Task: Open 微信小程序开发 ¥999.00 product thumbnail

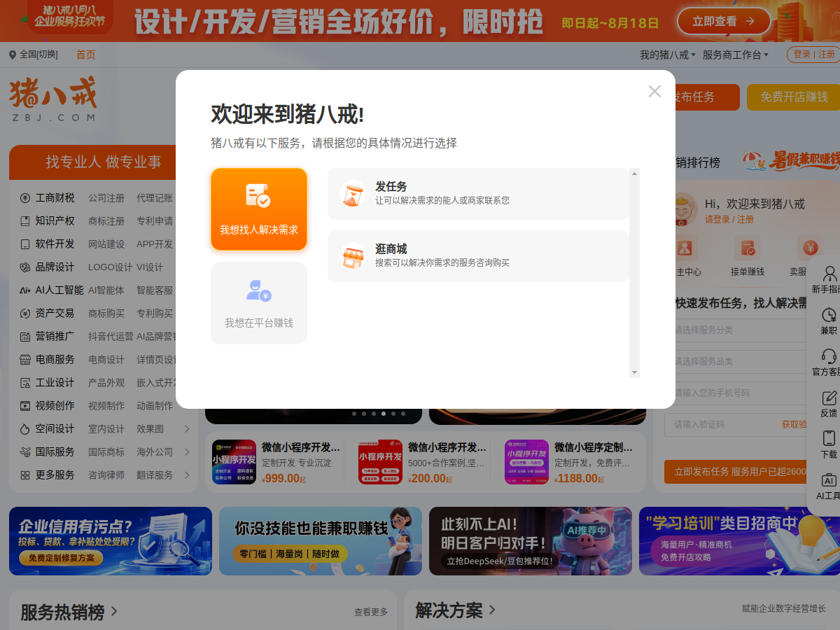Action: 234,462
